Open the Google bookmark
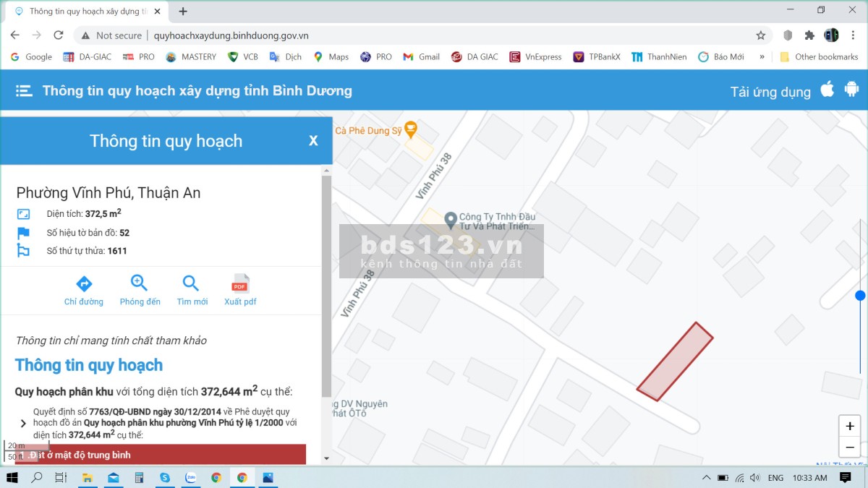 (32, 56)
